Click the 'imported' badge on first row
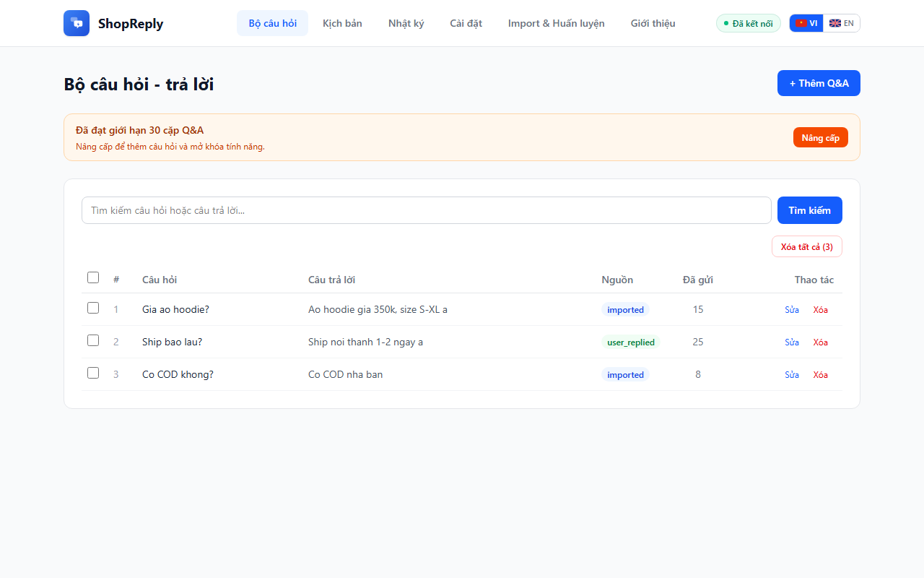Viewport: 924px width, 578px height. click(x=625, y=309)
